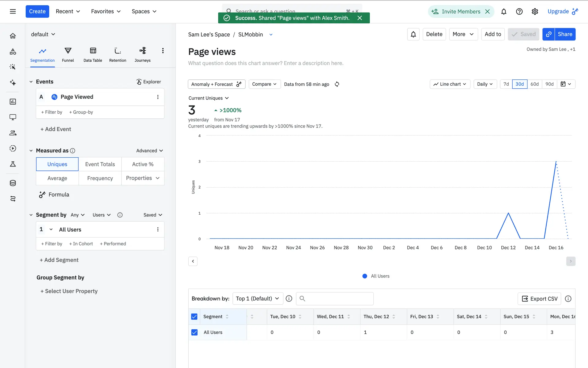Open the Top 1 (Default) breakdown dropdown
This screenshot has height=368, width=588.
(x=257, y=298)
